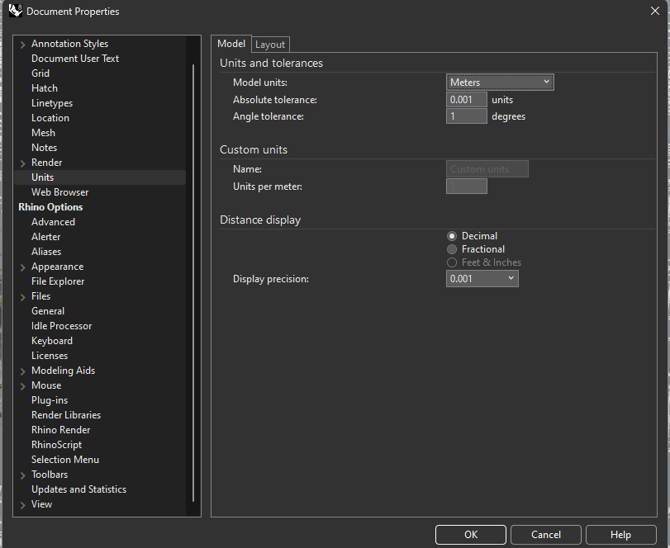The height and width of the screenshot is (548, 670).
Task: Open the Model units dropdown
Action: point(499,82)
